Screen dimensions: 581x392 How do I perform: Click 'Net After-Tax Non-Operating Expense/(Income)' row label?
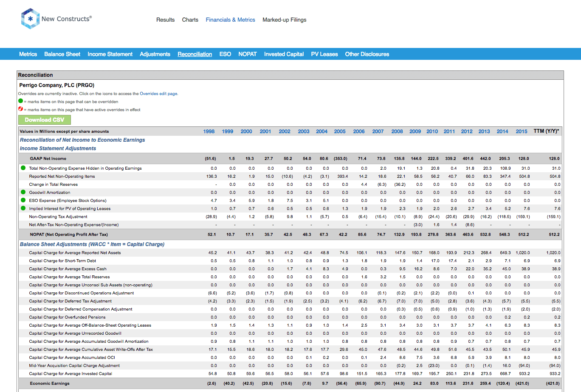(x=74, y=225)
